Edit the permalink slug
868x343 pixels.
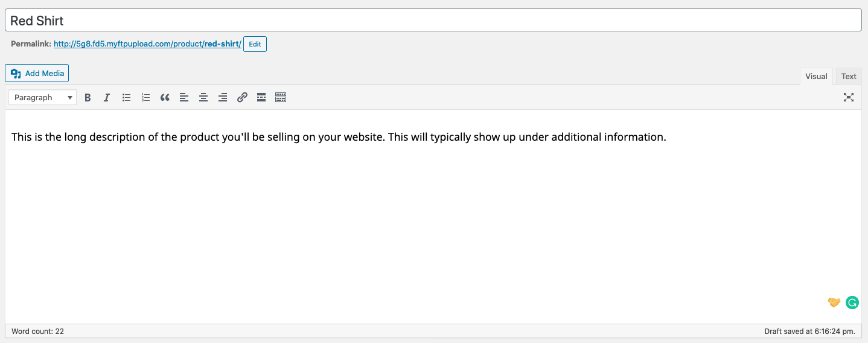(x=255, y=44)
